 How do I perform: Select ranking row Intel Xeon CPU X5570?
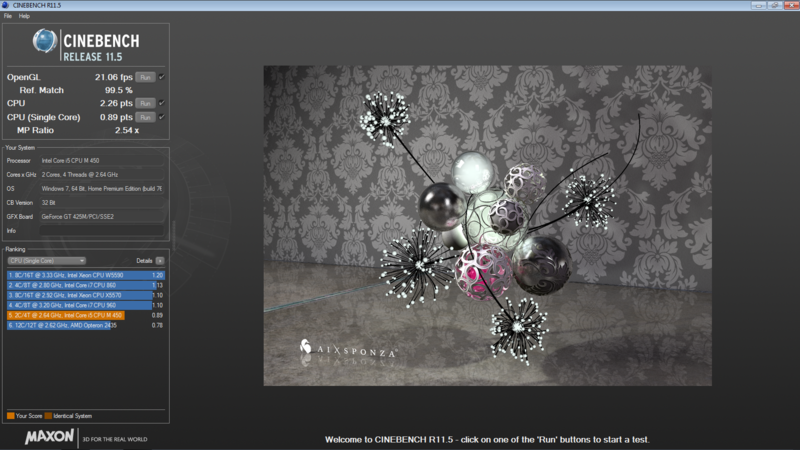pos(86,295)
